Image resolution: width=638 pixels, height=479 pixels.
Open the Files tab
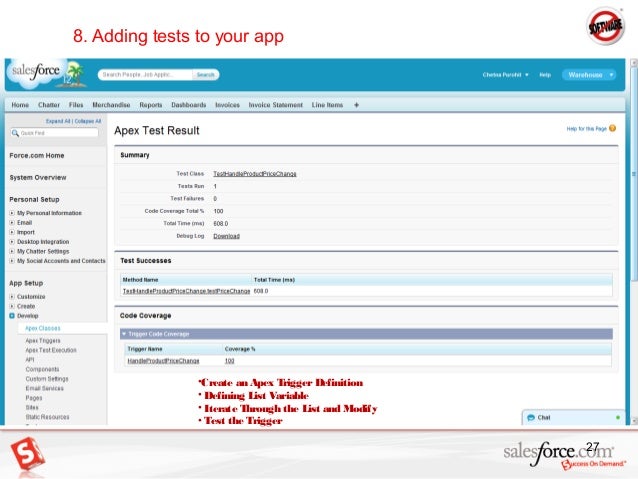pos(76,105)
